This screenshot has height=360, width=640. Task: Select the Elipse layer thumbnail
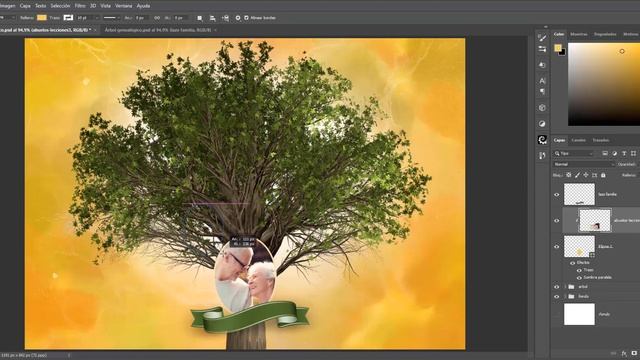(579, 247)
